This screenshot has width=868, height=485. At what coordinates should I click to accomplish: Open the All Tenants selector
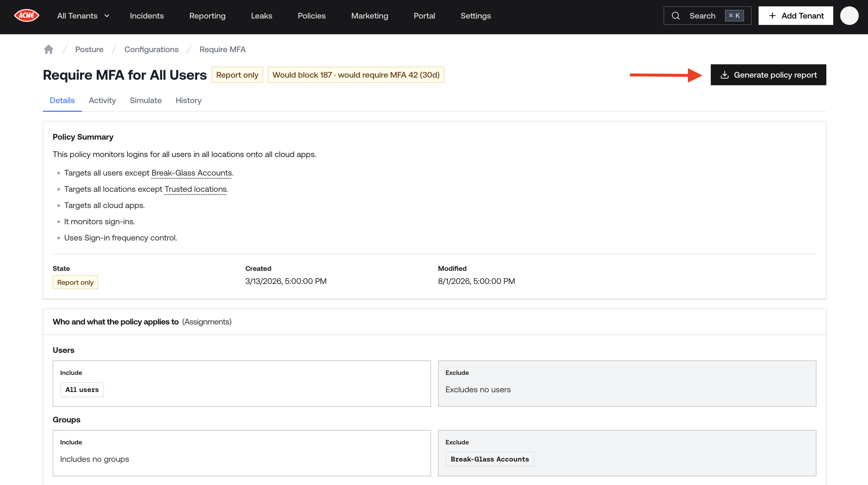click(83, 16)
